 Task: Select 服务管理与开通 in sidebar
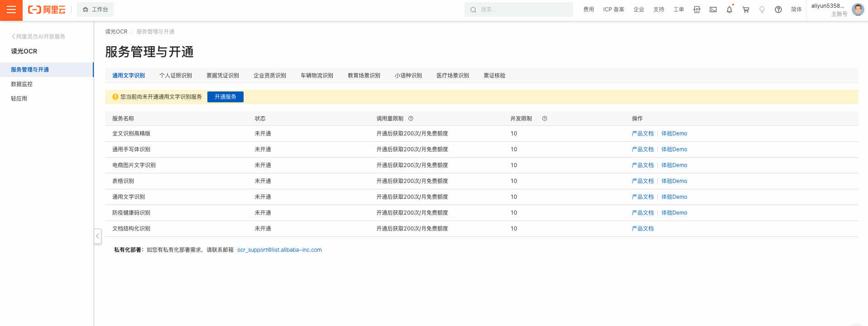point(47,70)
